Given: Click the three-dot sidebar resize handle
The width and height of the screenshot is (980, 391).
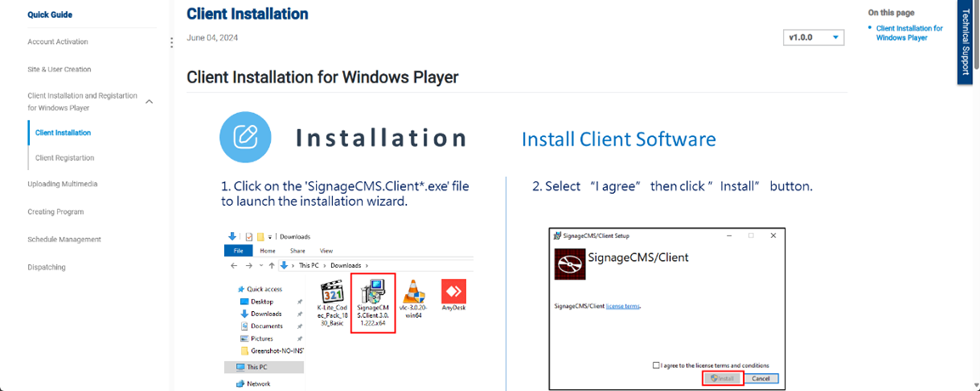Looking at the screenshot, I should (172, 42).
